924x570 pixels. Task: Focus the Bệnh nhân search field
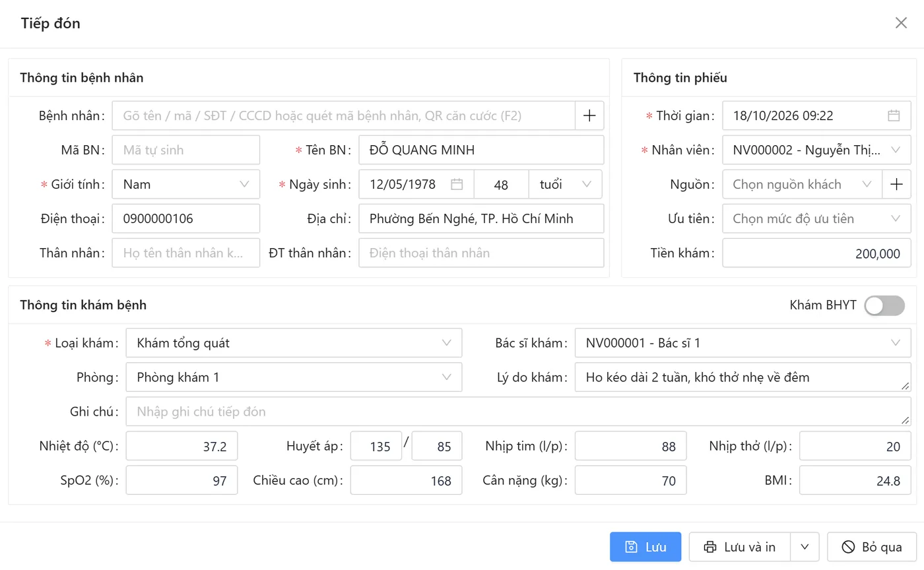point(344,115)
